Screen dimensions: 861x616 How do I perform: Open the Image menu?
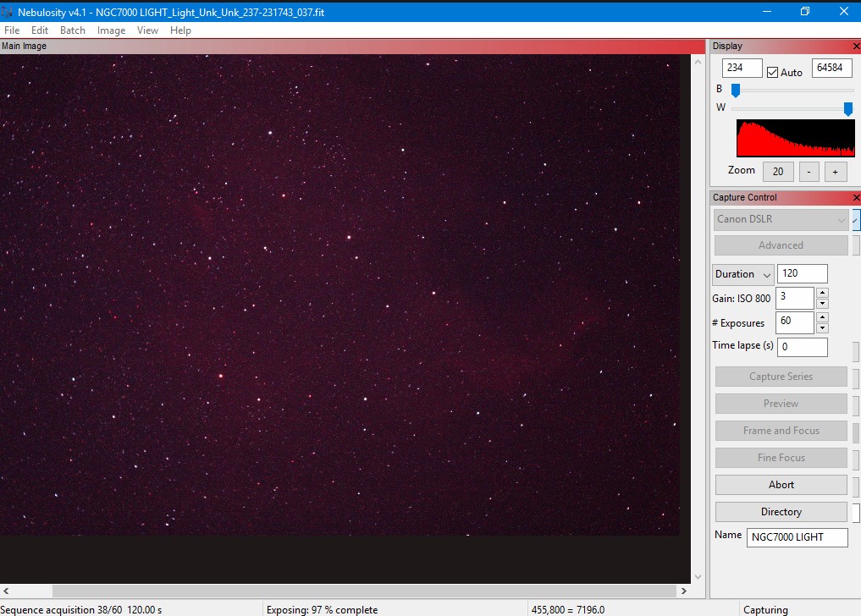(x=111, y=30)
